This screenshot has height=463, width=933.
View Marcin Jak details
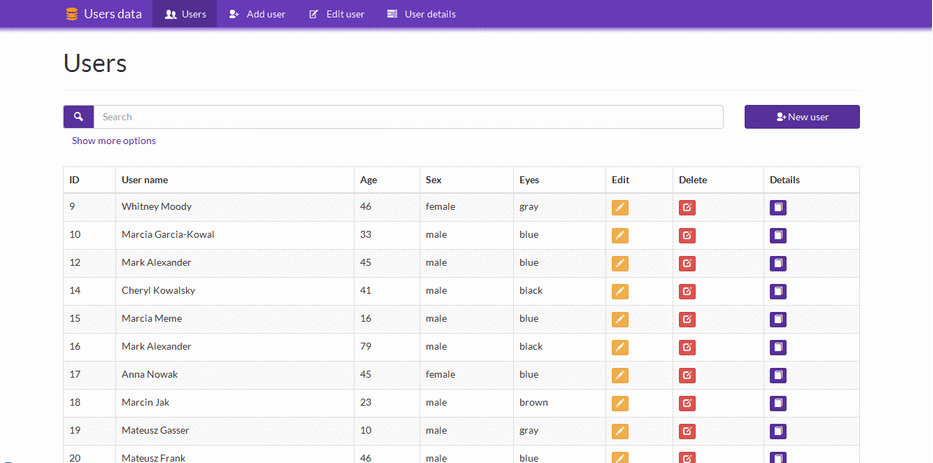pos(778,403)
